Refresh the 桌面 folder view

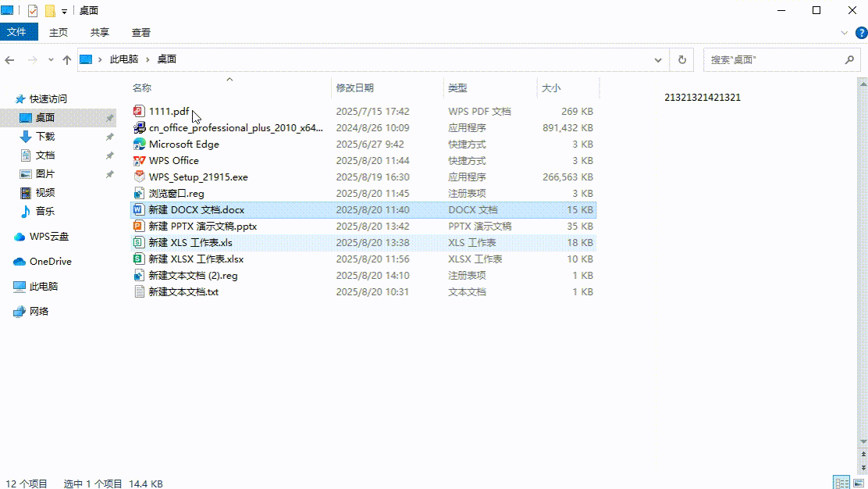682,60
